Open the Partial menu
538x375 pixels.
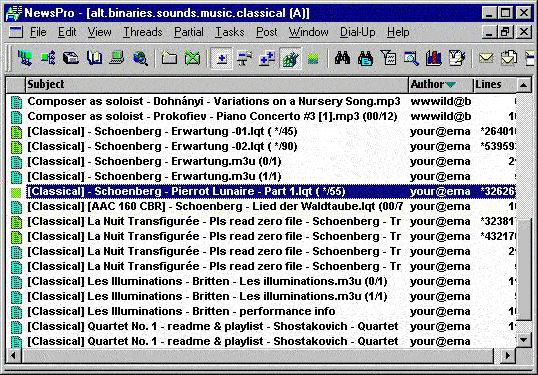tap(189, 32)
